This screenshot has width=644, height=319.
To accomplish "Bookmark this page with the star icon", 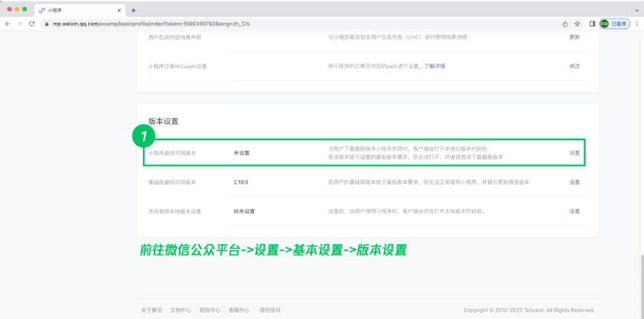I will 577,24.
